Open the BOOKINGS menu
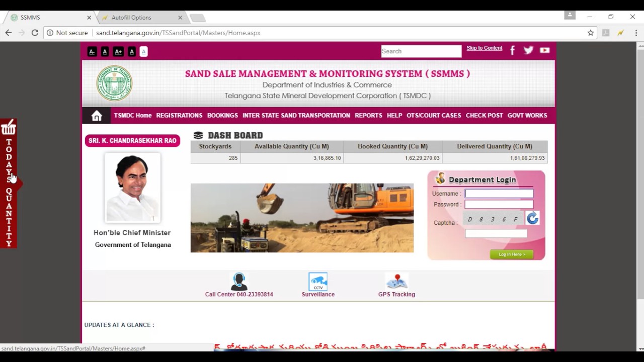The image size is (644, 362). click(222, 116)
